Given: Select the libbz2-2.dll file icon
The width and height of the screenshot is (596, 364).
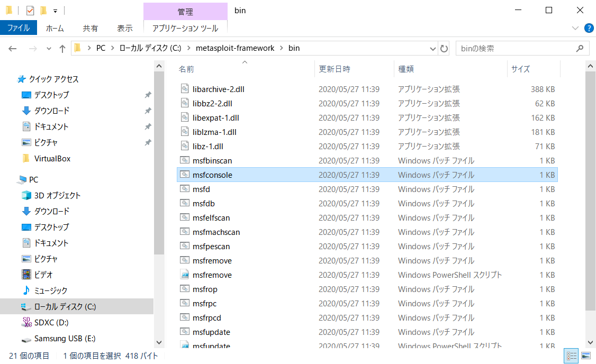Looking at the screenshot, I should pyautogui.click(x=185, y=103).
